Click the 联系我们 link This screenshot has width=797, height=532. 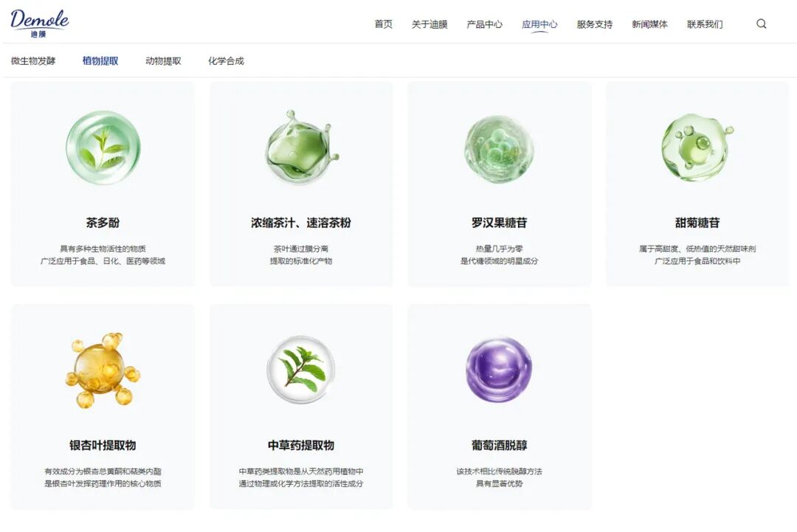(x=705, y=24)
